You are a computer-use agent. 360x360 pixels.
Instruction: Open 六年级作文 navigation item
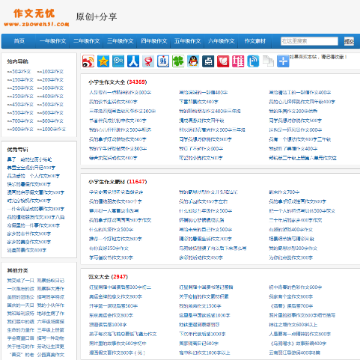tap(221, 41)
